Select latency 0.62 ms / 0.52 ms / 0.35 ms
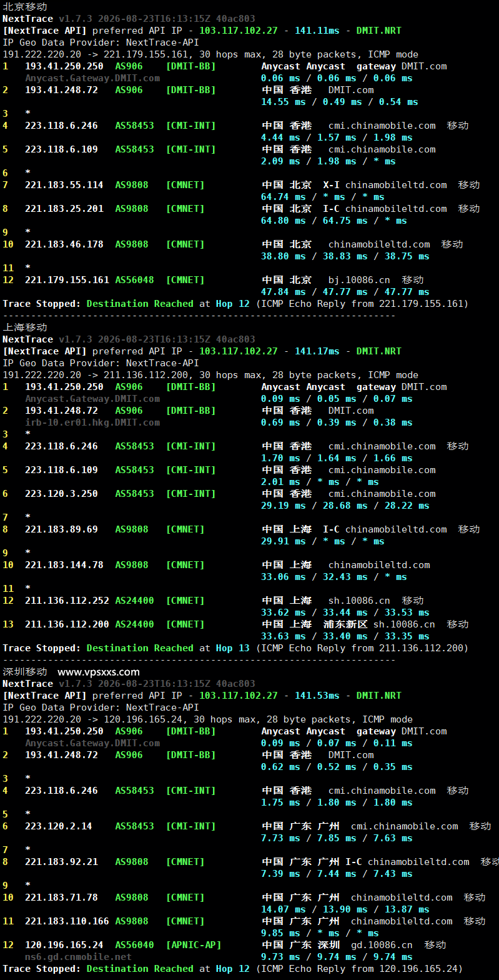Image resolution: width=499 pixels, height=980 pixels. (x=337, y=767)
